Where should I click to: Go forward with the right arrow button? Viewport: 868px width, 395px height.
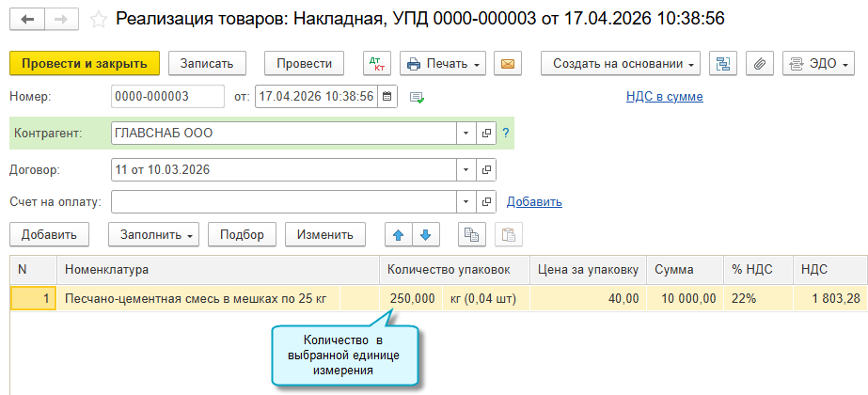click(x=61, y=20)
